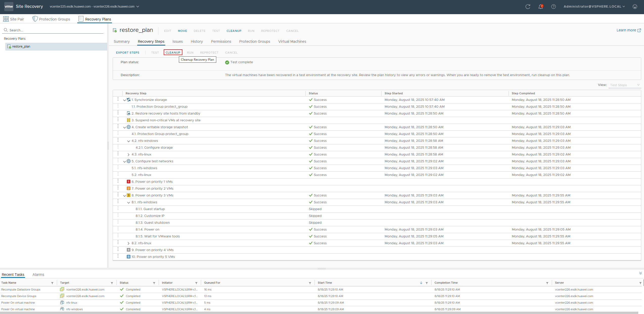644x314 pixels.
Task: Click CLEANUP in the plan header actions
Action: (x=234, y=31)
